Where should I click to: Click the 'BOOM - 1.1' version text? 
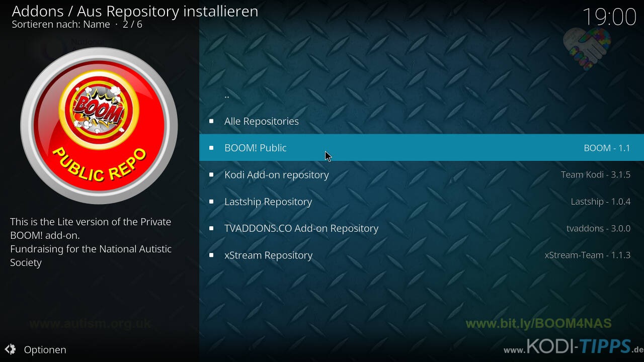[x=607, y=148]
